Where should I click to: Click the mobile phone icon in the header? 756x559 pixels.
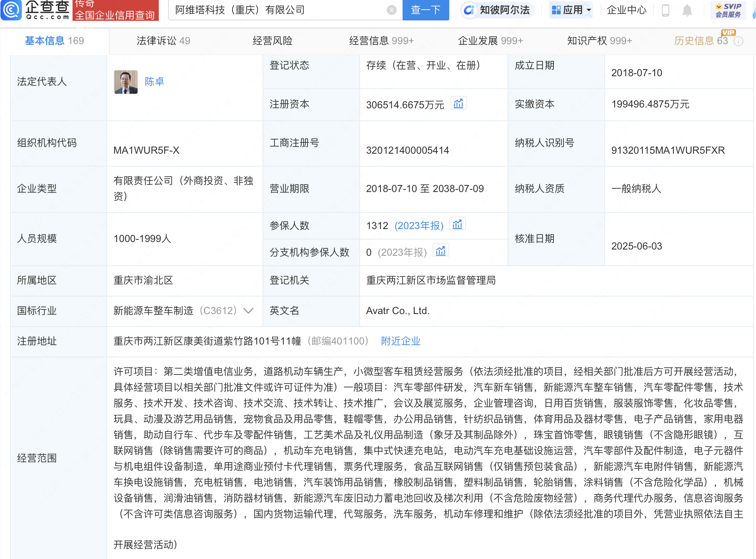[666, 10]
